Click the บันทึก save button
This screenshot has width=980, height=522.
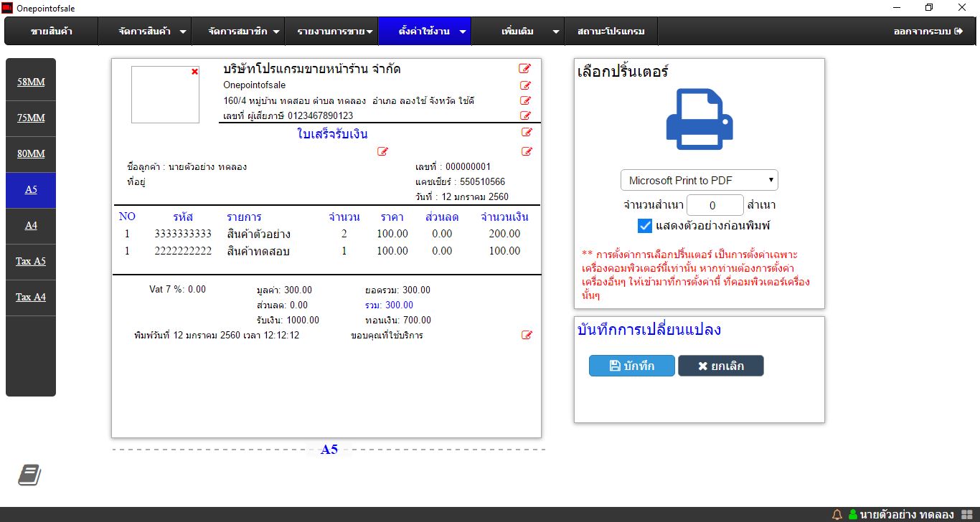[x=631, y=366]
